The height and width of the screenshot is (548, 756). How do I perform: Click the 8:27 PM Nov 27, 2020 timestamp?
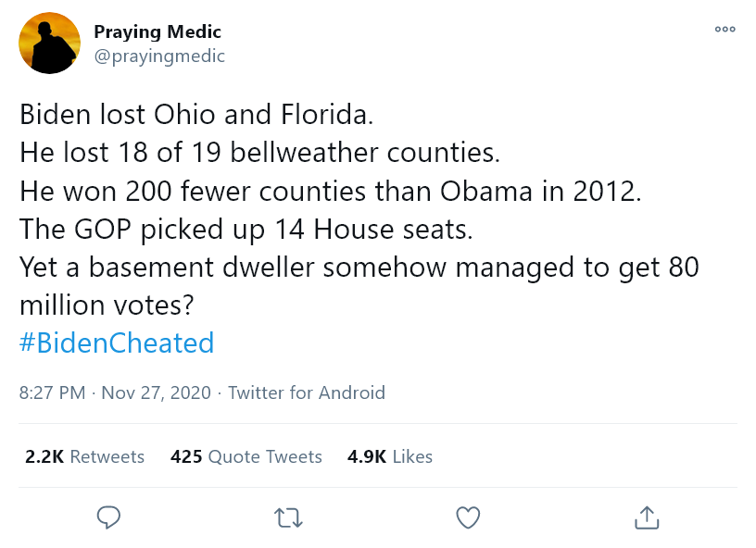coord(115,392)
